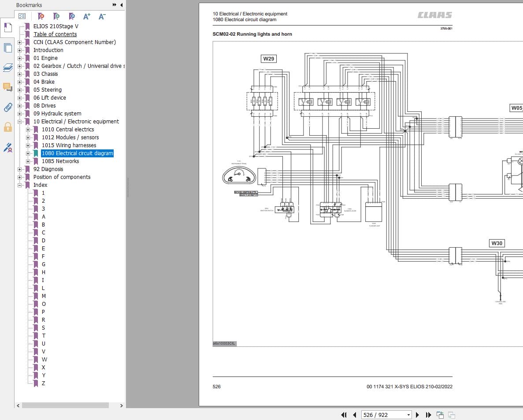Expand the 09 Hydraulic system node
523x420 pixels.
[20, 114]
